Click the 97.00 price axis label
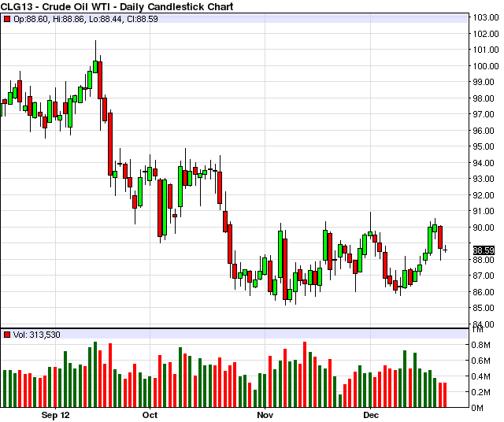 pos(484,114)
